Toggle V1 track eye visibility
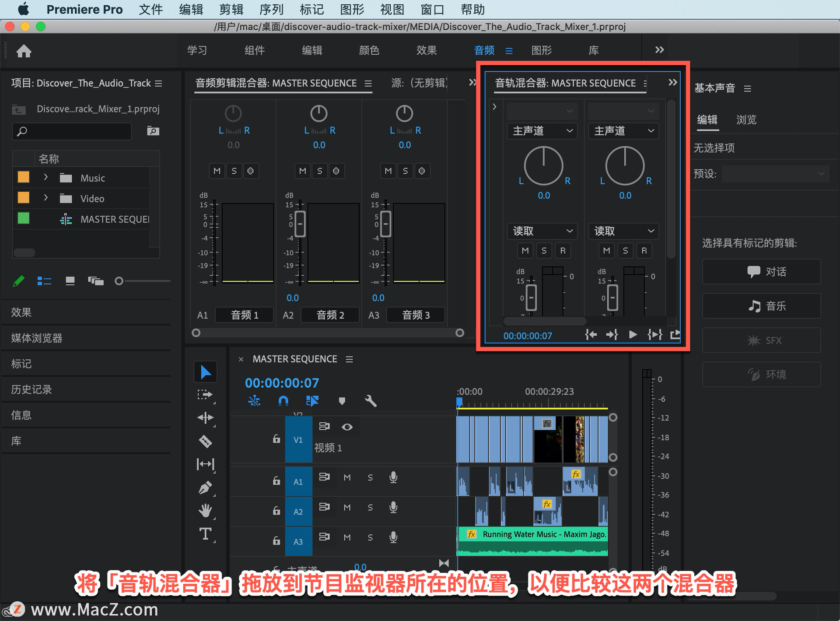The image size is (840, 621). click(347, 427)
